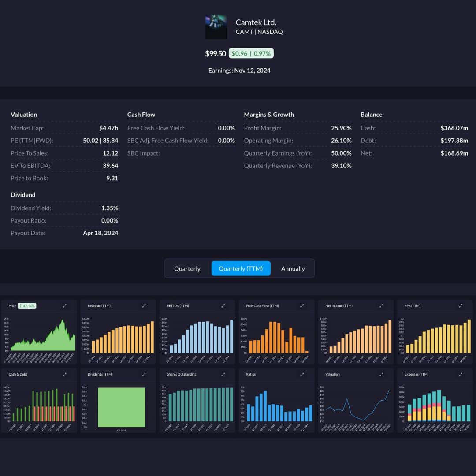Click the Free Cash Flow (TTM) chart title
Screen dimensions: 476x476
(263, 306)
